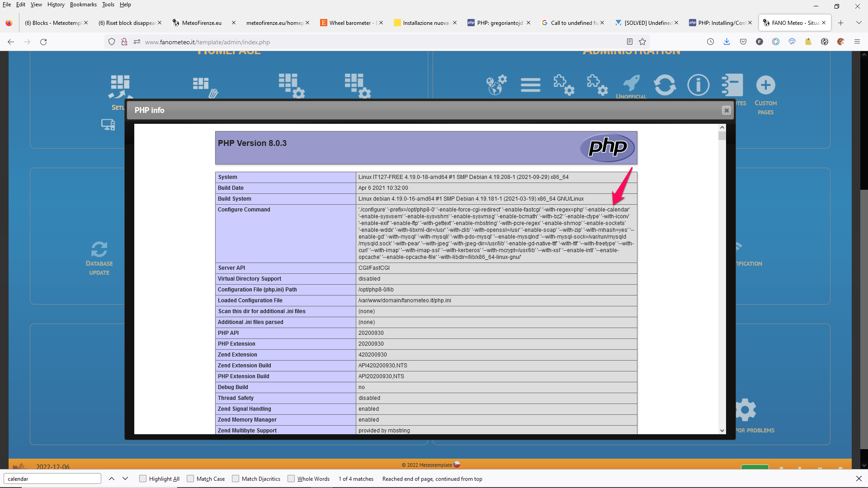This screenshot has width=868, height=488.
Task: Open the Edit menu
Action: click(x=21, y=5)
